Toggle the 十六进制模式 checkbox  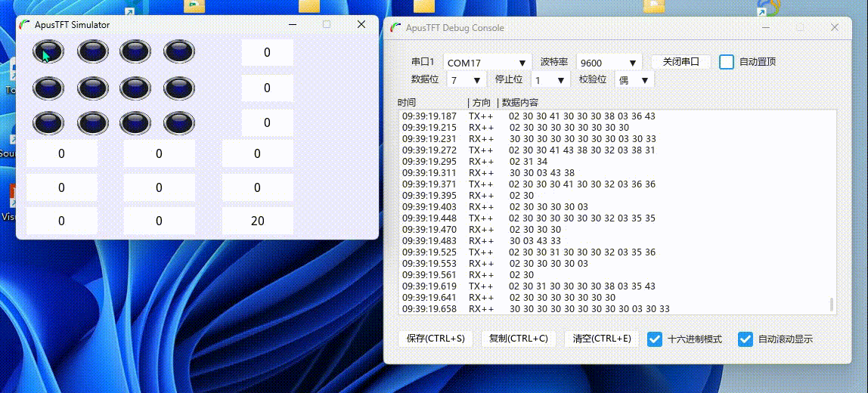(x=655, y=339)
